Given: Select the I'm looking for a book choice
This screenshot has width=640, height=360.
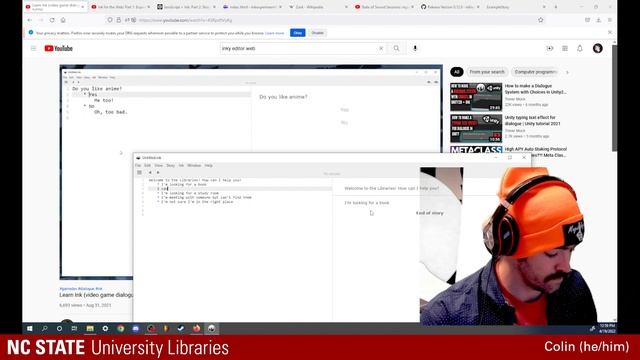Looking at the screenshot, I should pos(367,203).
